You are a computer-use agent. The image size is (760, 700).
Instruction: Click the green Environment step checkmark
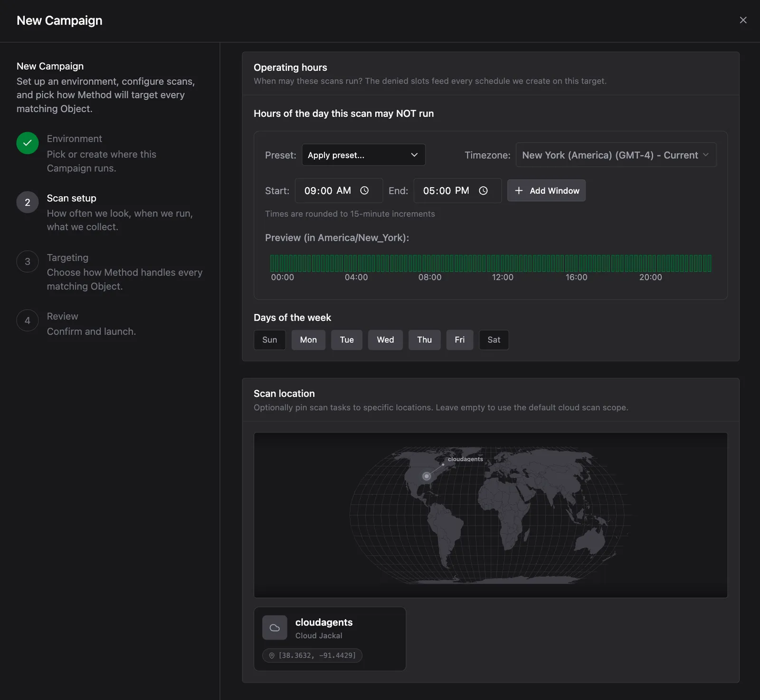28,143
